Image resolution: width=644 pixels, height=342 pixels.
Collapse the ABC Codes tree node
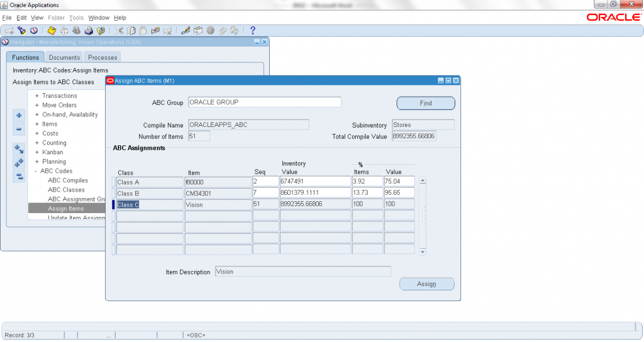[36, 171]
